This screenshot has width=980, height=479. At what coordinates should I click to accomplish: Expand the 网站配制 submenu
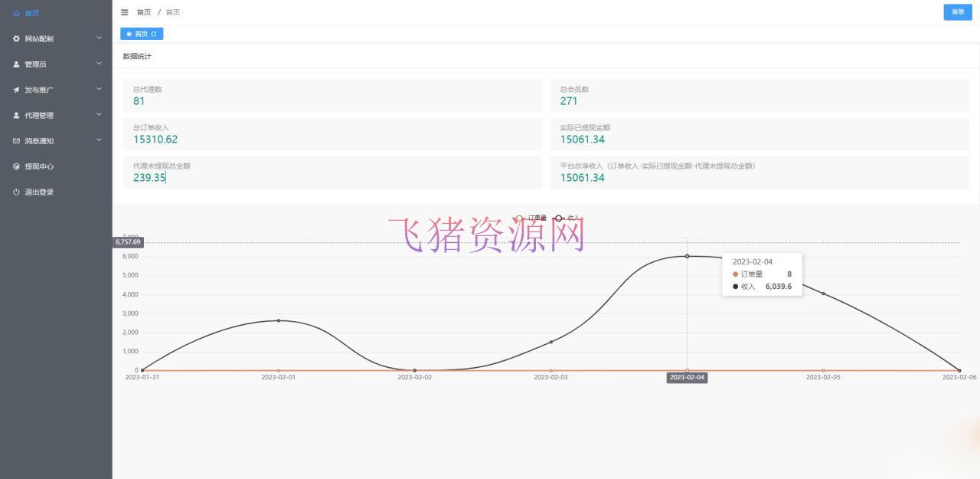(97, 38)
